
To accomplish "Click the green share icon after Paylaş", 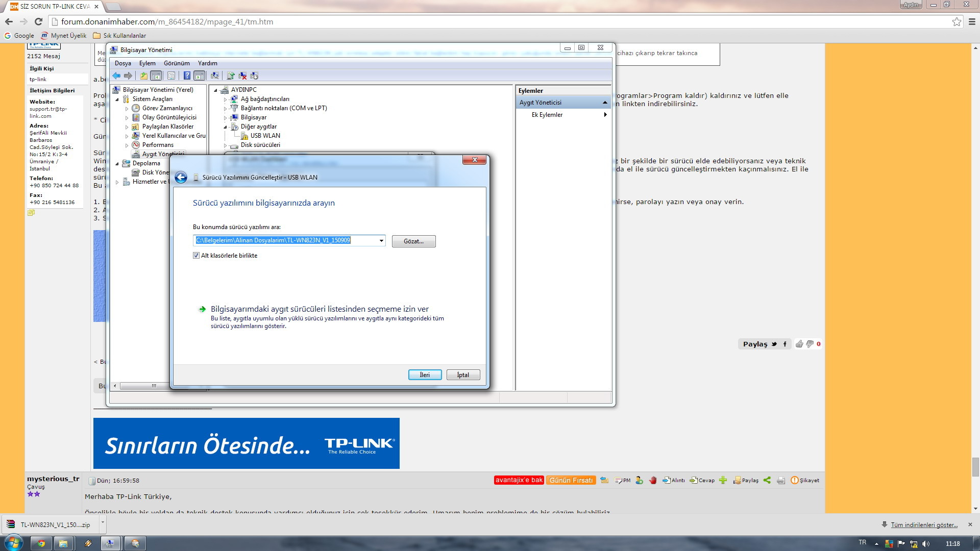I will tap(767, 480).
